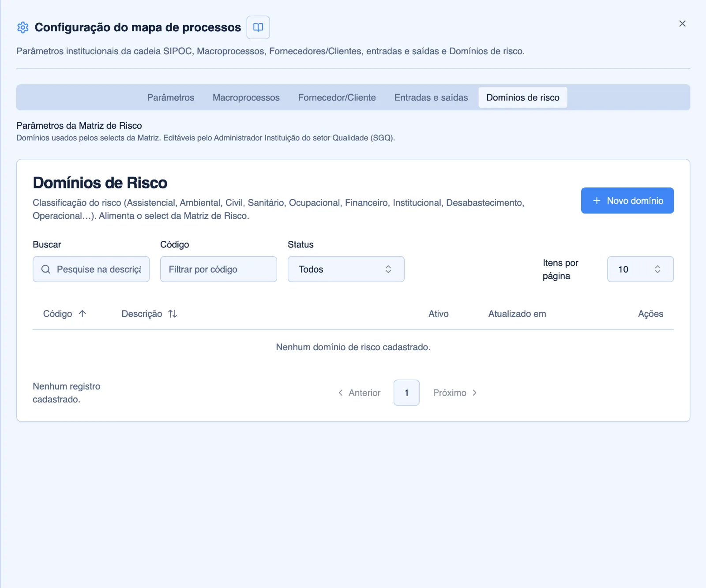Click the Ações column header
The height and width of the screenshot is (588, 706).
coord(650,314)
